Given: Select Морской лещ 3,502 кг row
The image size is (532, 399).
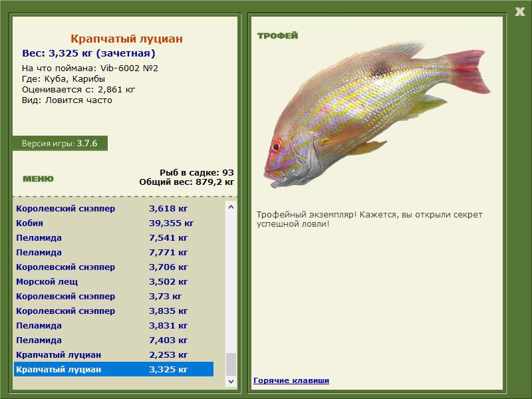Looking at the screenshot, I should click(114, 281).
